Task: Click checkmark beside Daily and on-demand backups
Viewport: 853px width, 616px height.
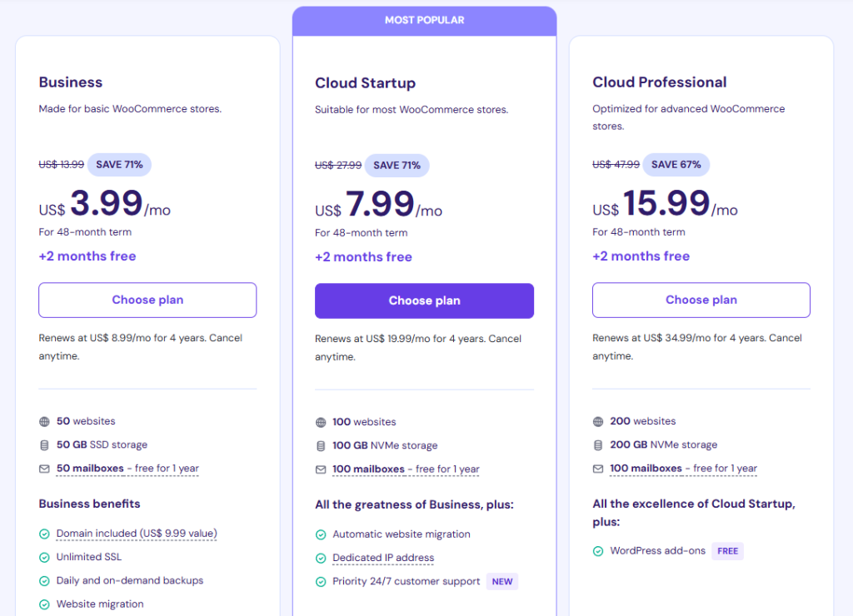Action: (x=45, y=581)
